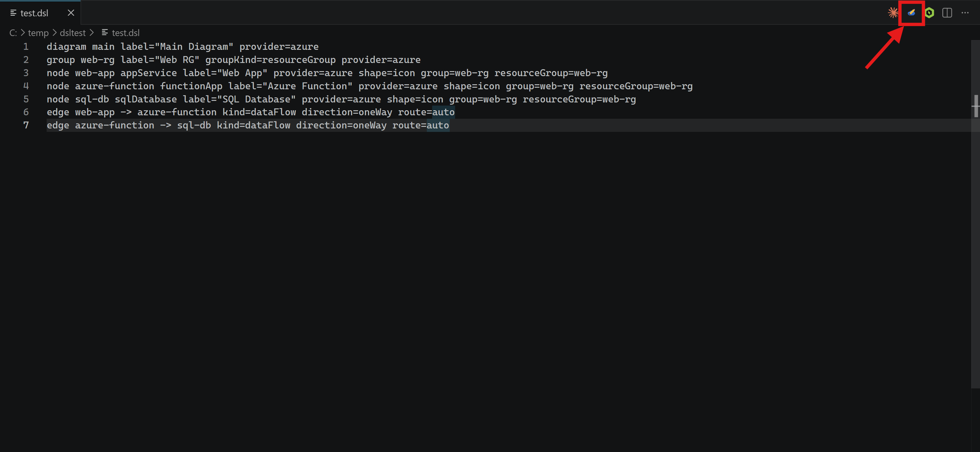Screen dimensions: 980x452
Task: Click route=auto on line 6
Action: (427, 112)
